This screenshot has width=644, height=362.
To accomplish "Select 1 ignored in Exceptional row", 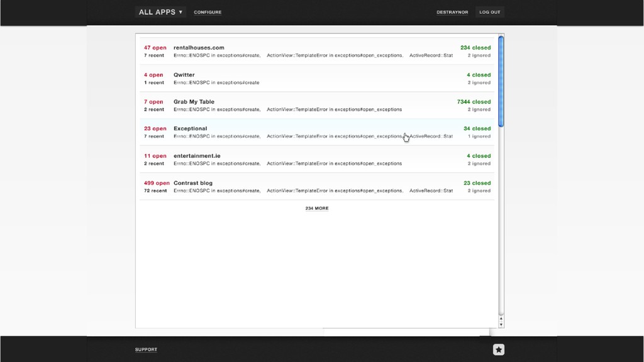I will click(x=479, y=136).
